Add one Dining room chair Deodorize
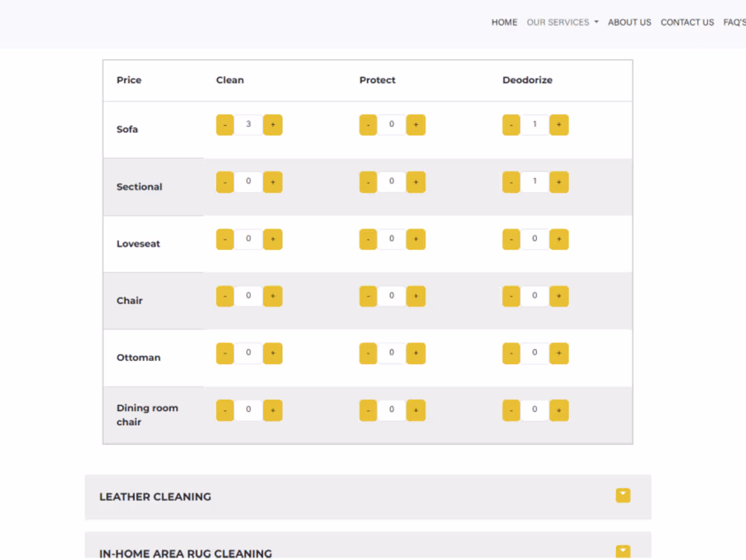The height and width of the screenshot is (560, 746). click(559, 409)
